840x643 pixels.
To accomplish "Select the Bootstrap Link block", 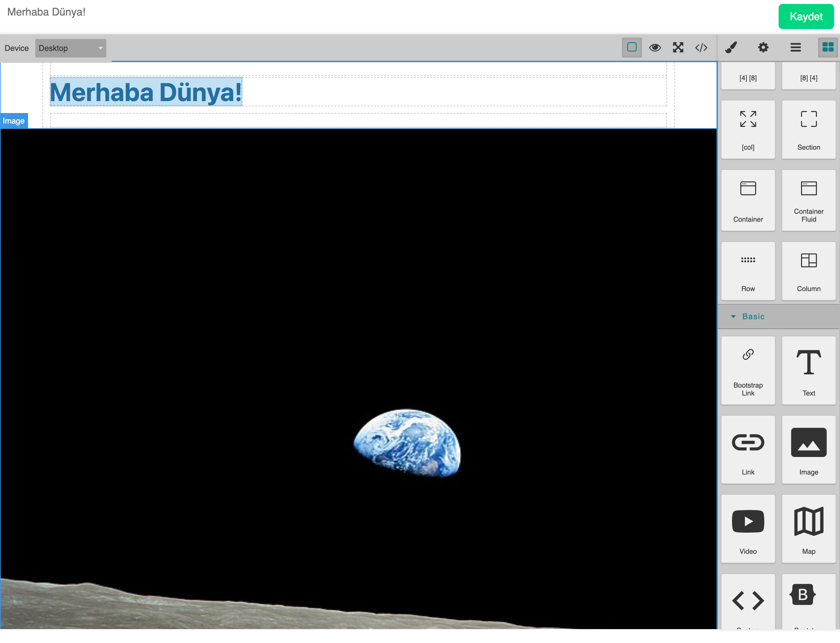I will coord(748,370).
